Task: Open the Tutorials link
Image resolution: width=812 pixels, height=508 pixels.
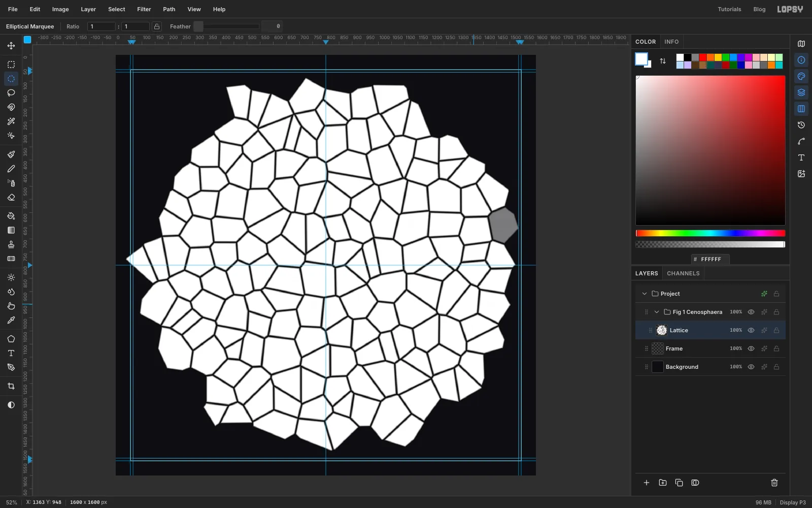Action: pos(729,9)
